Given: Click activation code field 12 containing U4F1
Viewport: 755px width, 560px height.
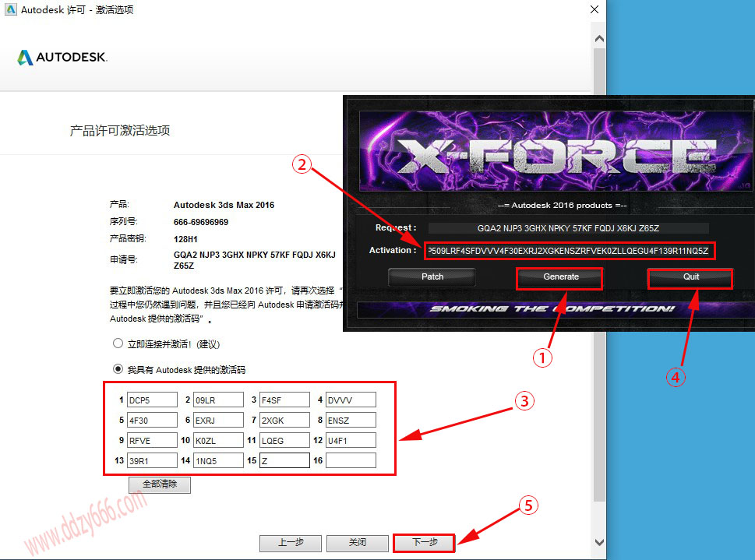Looking at the screenshot, I should tap(351, 440).
